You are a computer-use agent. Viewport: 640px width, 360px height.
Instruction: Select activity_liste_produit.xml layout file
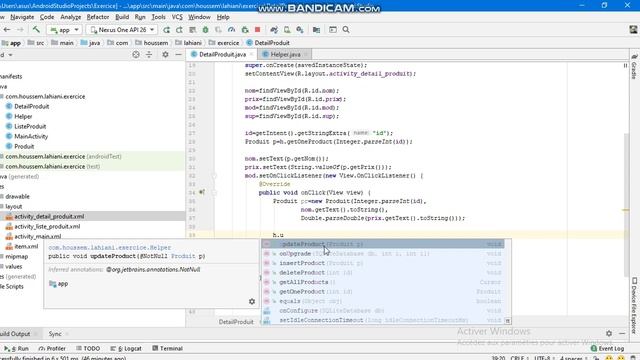coord(43,227)
